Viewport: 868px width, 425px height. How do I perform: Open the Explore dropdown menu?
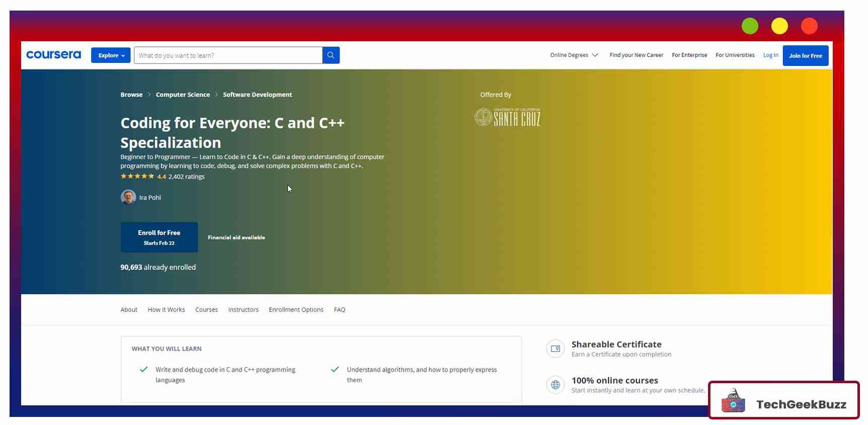pos(111,55)
